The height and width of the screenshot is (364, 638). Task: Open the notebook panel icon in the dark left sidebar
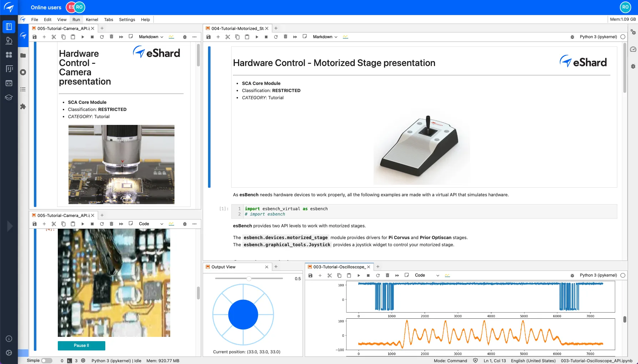click(9, 26)
